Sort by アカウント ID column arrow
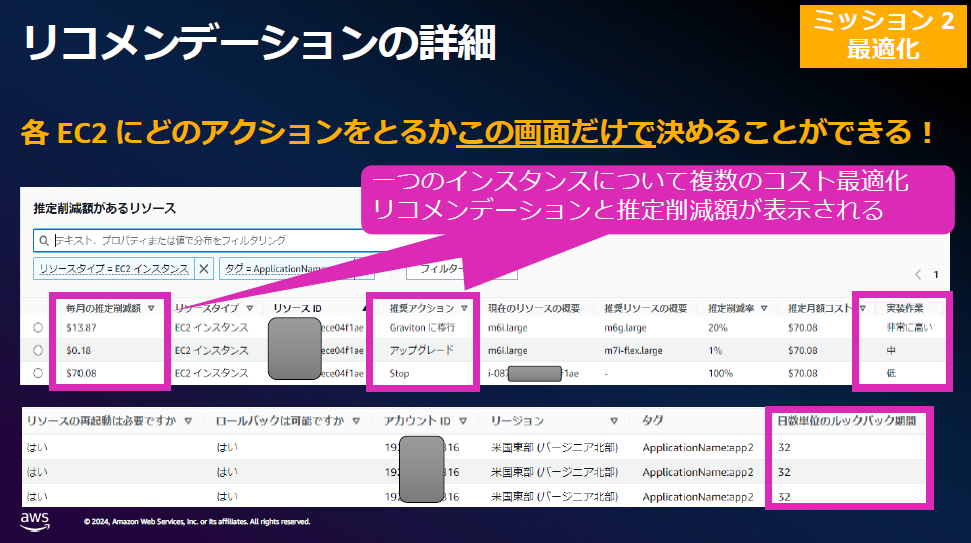971x543 pixels. coord(463,421)
